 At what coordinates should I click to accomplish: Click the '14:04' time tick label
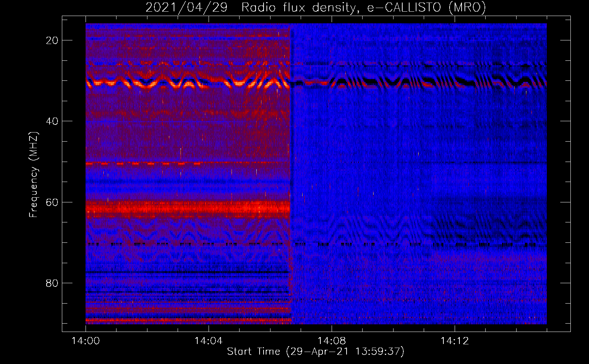pos(208,341)
